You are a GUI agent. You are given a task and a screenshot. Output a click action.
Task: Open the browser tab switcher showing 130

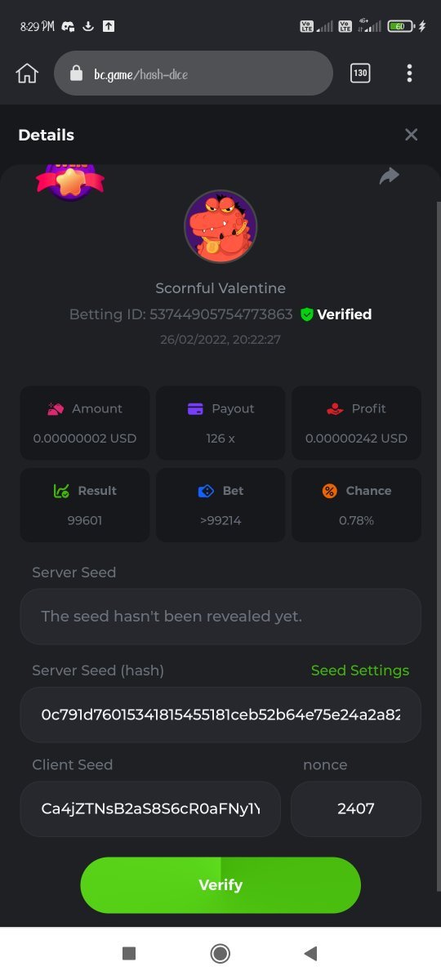click(360, 73)
